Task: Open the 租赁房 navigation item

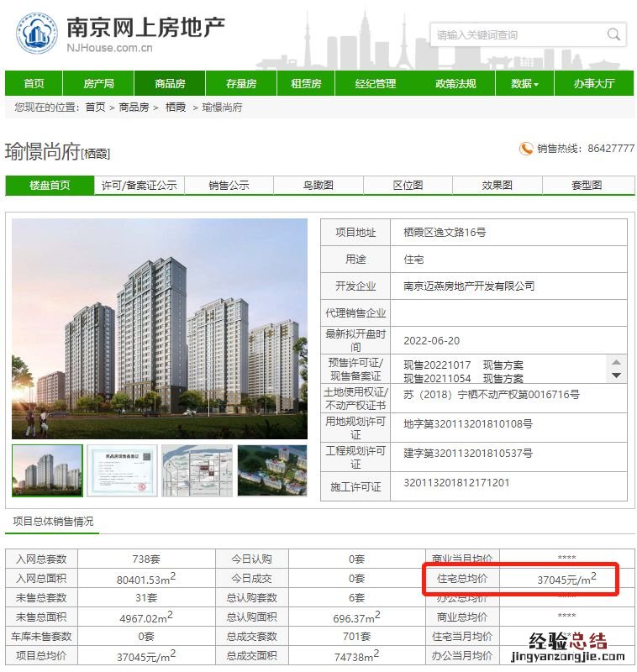Action: pyautogui.click(x=306, y=83)
